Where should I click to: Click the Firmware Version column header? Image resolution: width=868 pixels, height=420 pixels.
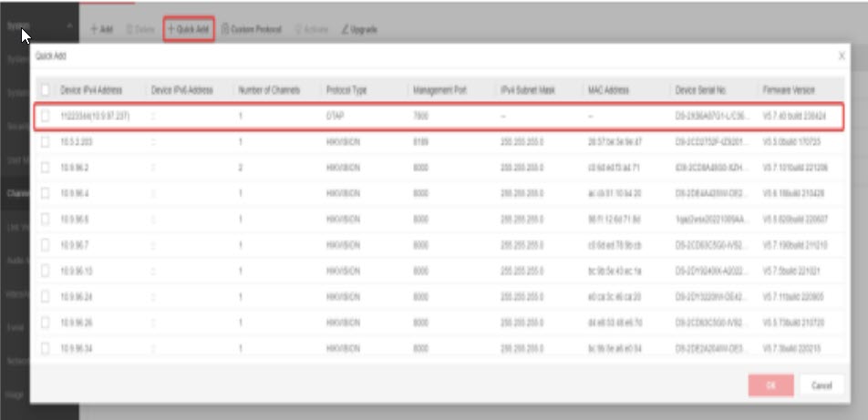pos(789,90)
